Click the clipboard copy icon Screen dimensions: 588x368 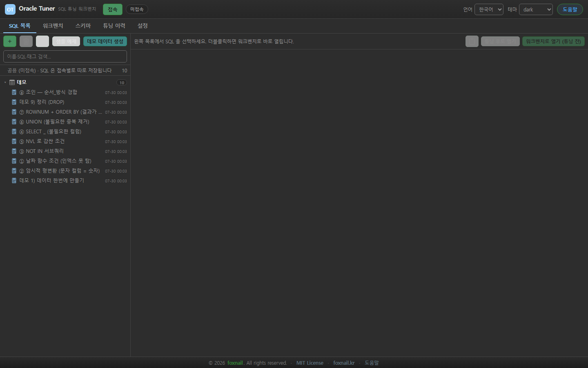(x=472, y=41)
